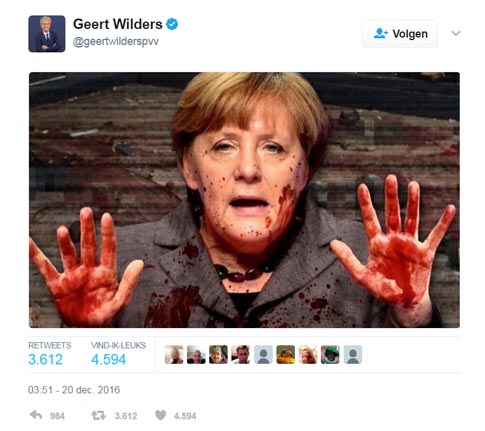This screenshot has width=485, height=431.
Task: Click the last gray default avatar
Action: point(353,354)
